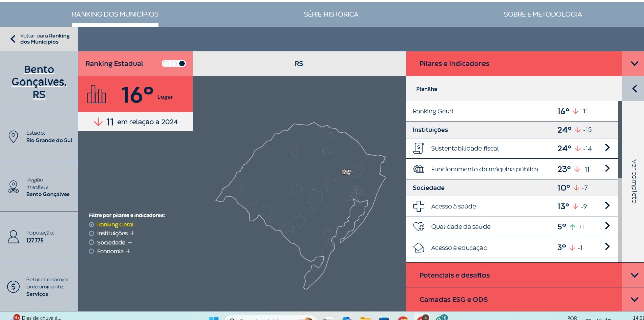
Task: Expand the Potenciais e desafios section
Action: click(x=633, y=275)
